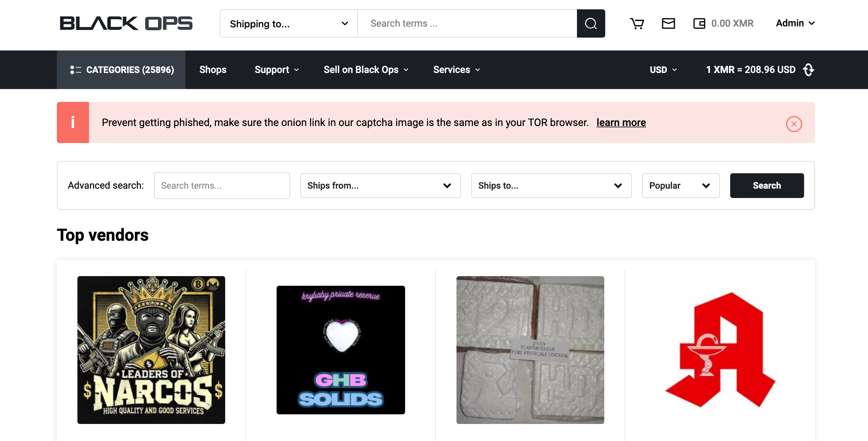Expand the Services menu
The image size is (868, 441).
point(455,70)
